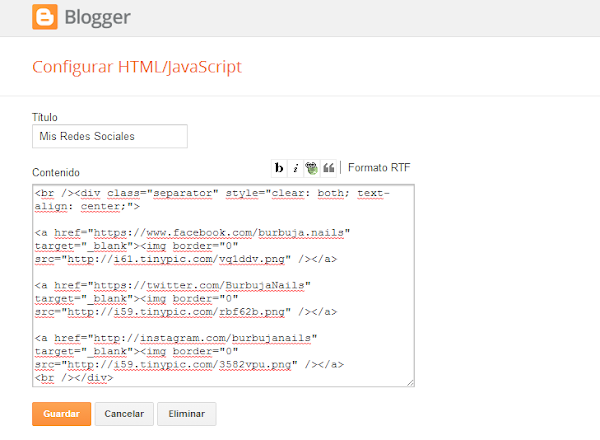Click the Título label
The width and height of the screenshot is (600, 440).
coord(46,116)
